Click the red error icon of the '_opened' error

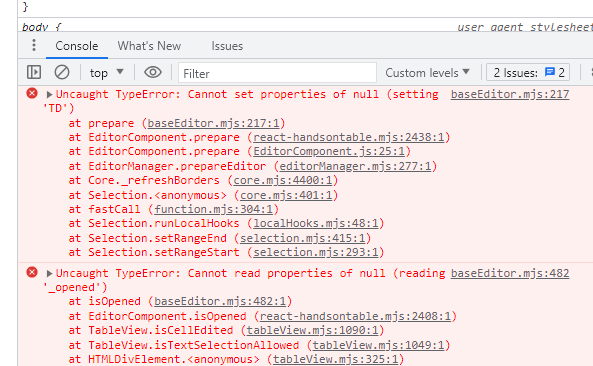coord(32,272)
